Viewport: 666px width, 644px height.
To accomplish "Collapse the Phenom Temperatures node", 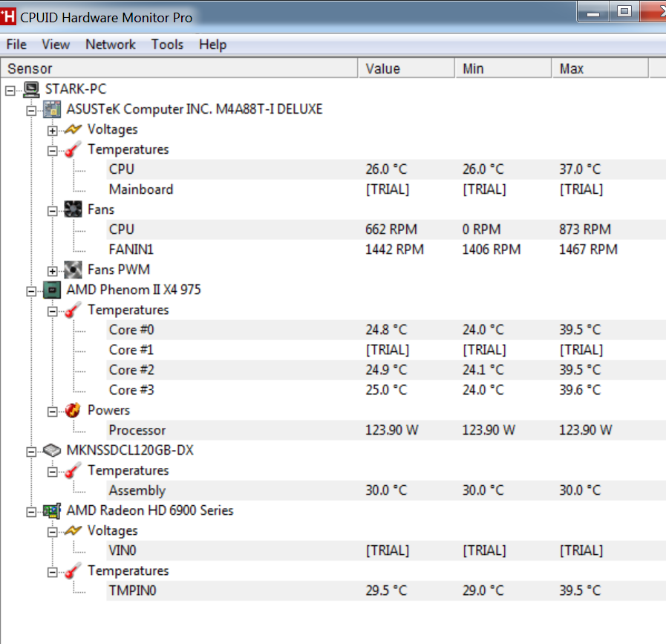I will tap(52, 311).
